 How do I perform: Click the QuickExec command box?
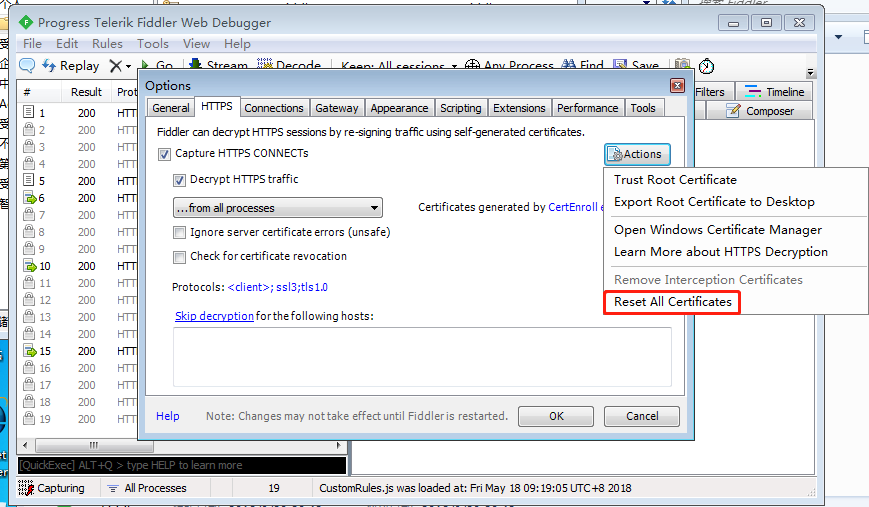pyautogui.click(x=182, y=465)
